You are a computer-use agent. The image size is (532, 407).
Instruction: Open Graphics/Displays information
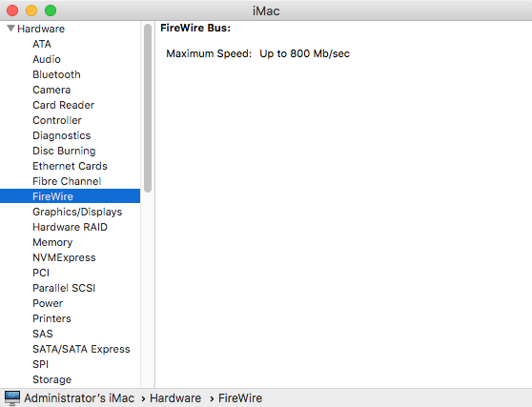[x=77, y=212]
